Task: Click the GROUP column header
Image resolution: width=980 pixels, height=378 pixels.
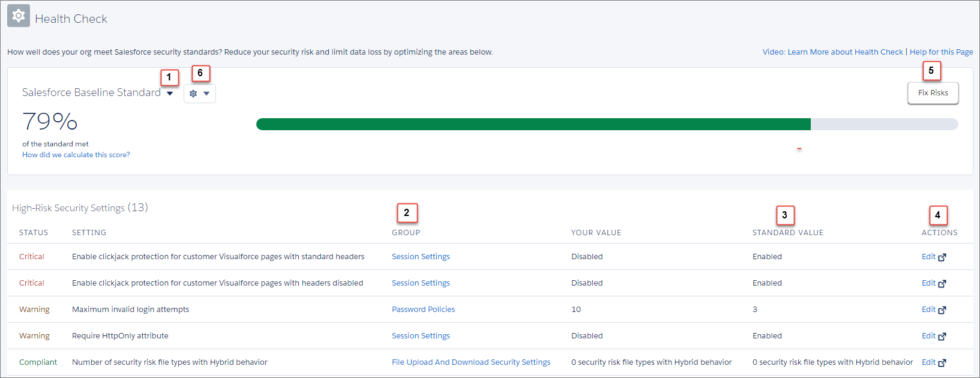Action: (406, 233)
